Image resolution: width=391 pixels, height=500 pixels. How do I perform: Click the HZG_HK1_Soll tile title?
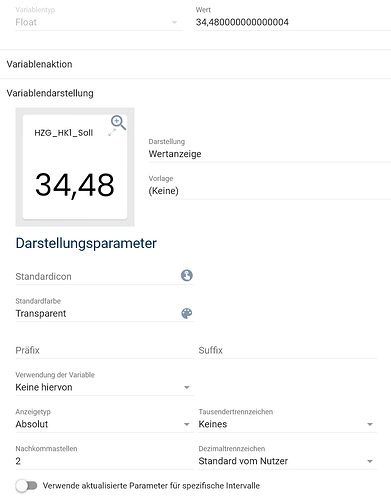tap(64, 133)
